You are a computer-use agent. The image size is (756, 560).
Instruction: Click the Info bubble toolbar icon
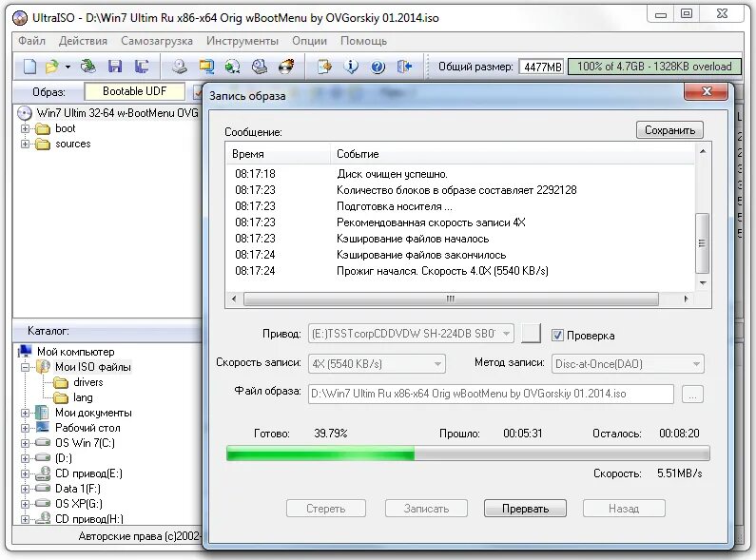pos(351,67)
